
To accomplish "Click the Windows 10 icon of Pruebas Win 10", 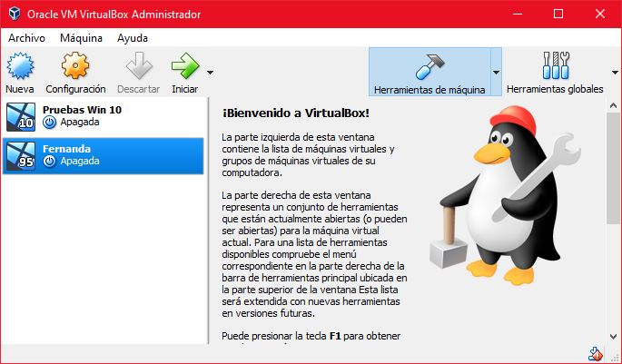I will click(x=21, y=117).
